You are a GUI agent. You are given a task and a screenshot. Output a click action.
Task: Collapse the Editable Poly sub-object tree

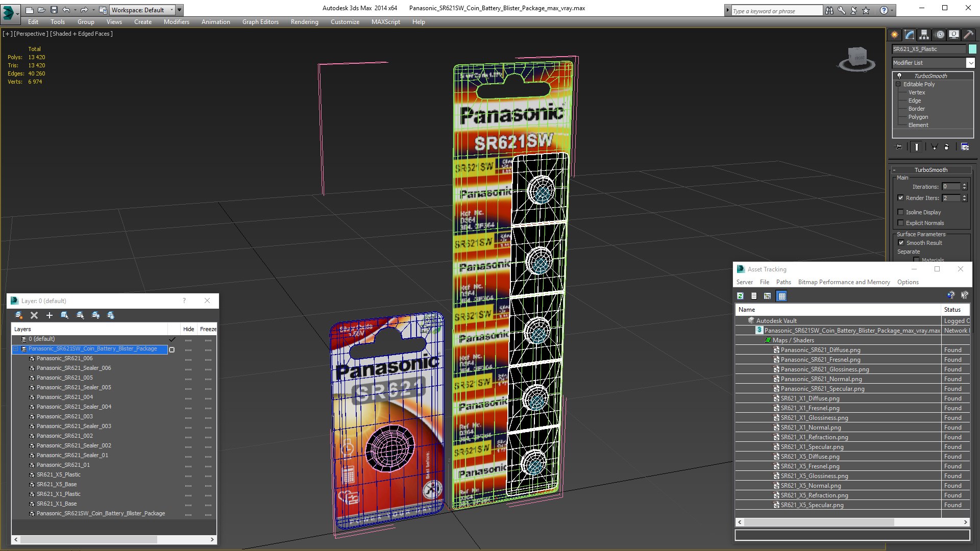(x=898, y=84)
